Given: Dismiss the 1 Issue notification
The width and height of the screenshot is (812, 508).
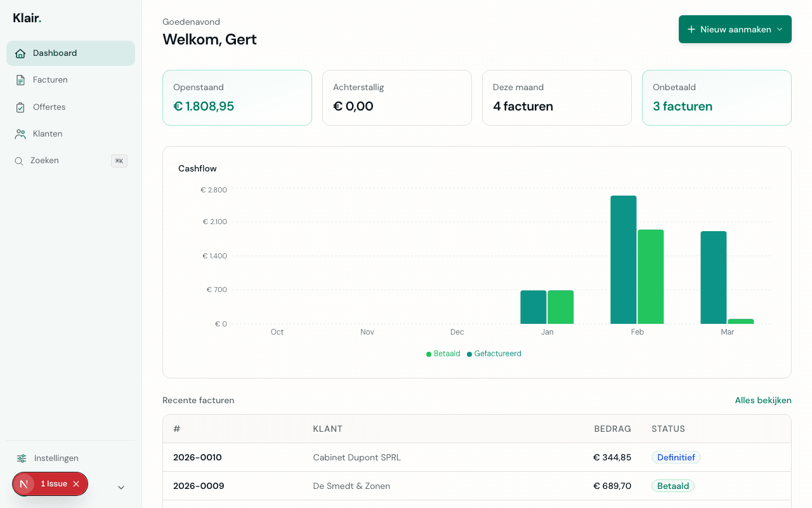Looking at the screenshot, I should point(76,483).
